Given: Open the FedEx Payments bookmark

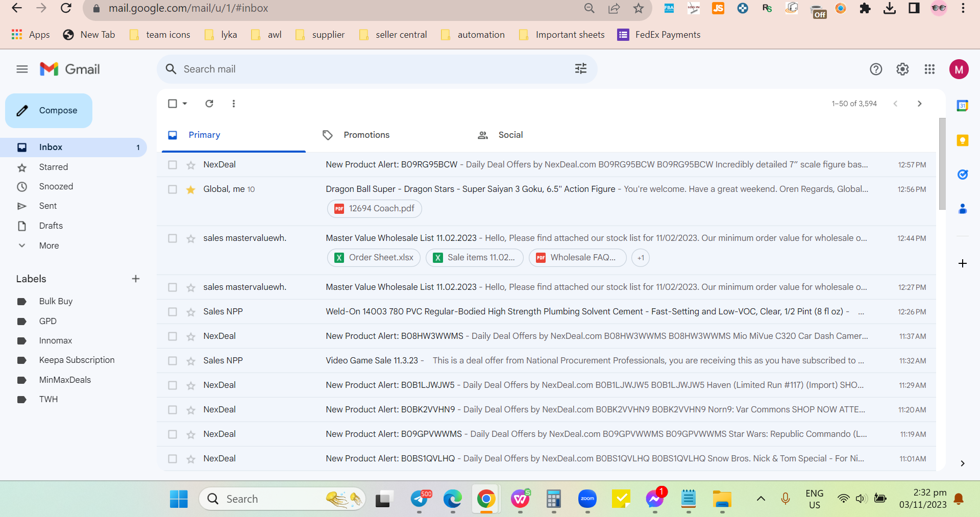Looking at the screenshot, I should 658,35.
